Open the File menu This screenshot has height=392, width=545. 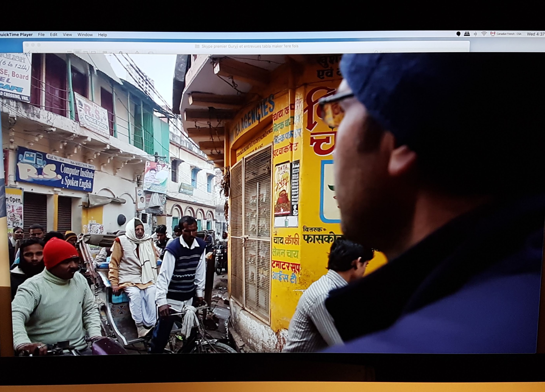pyautogui.click(x=41, y=35)
